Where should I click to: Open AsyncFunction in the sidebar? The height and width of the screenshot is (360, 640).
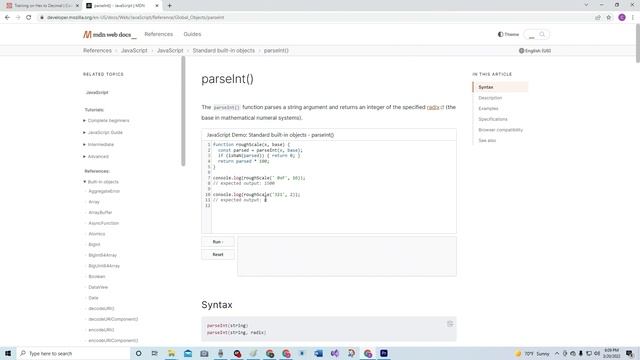coord(104,223)
